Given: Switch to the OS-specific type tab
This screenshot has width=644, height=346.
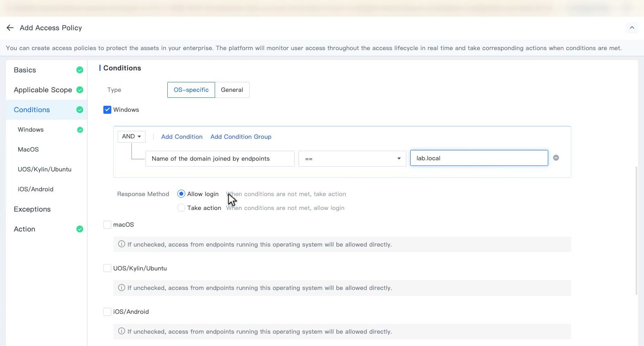Looking at the screenshot, I should tap(191, 90).
